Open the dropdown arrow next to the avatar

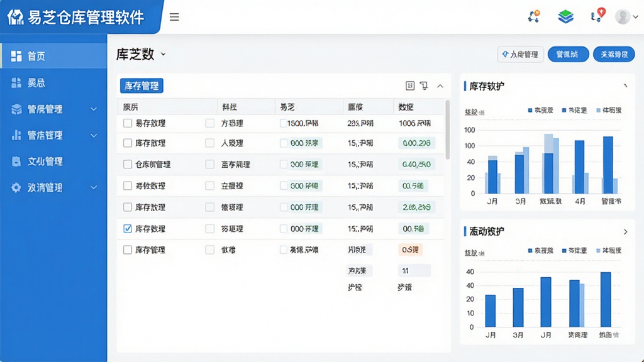coord(635,17)
